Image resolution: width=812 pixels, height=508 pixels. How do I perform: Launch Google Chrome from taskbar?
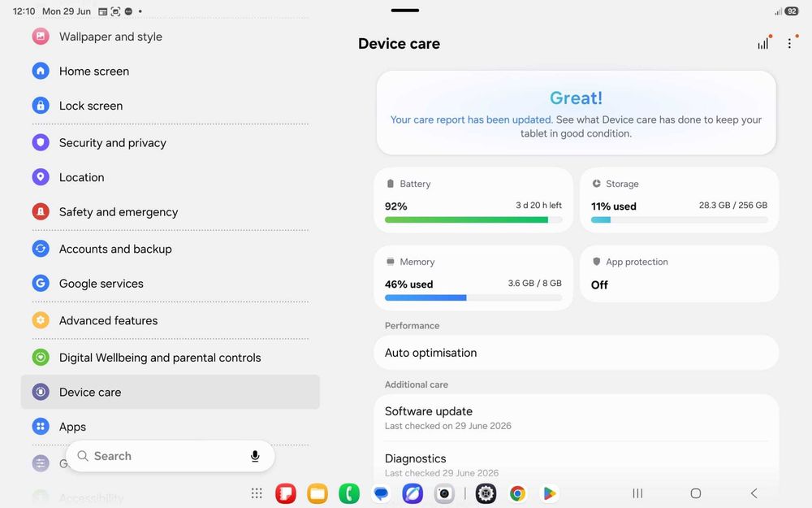tap(517, 493)
